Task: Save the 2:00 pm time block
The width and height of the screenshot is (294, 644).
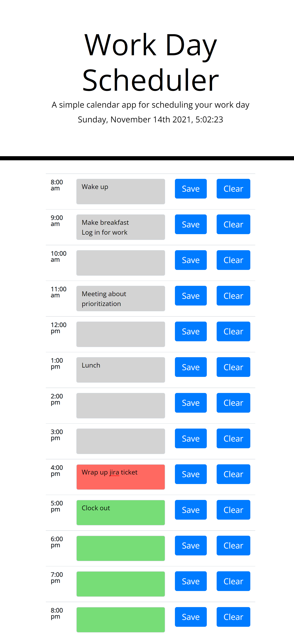Action: pos(190,402)
